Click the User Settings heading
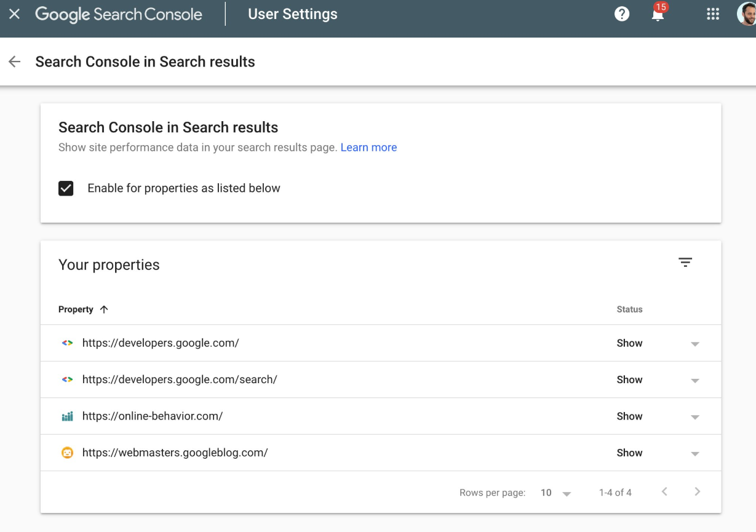 pos(292,14)
